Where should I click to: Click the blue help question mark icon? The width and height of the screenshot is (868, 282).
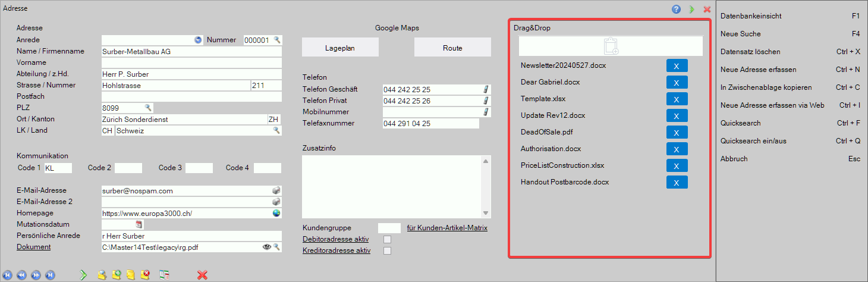676,9
